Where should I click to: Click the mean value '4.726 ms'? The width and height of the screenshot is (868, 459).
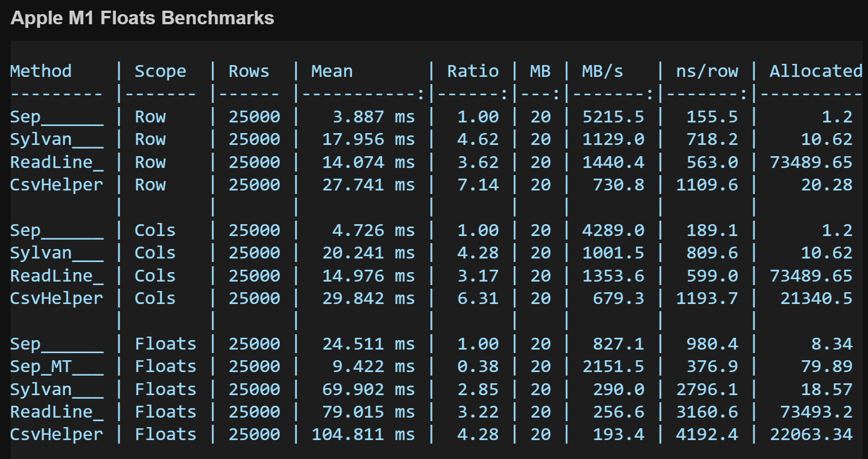pos(373,230)
